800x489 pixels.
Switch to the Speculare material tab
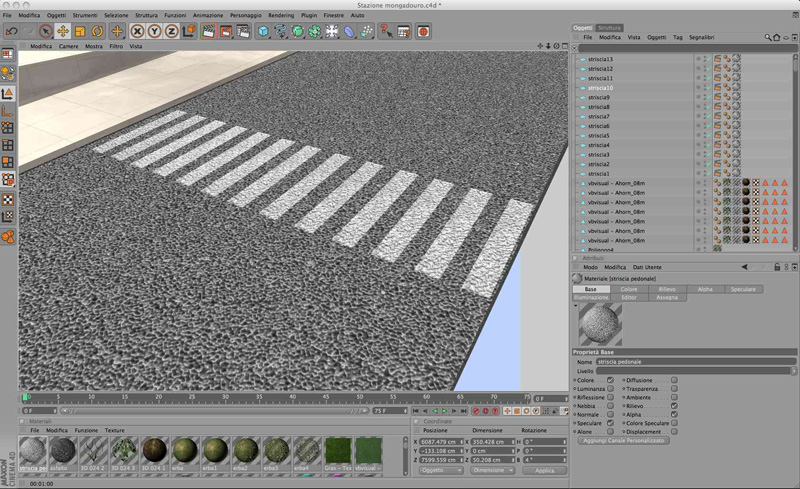point(743,289)
